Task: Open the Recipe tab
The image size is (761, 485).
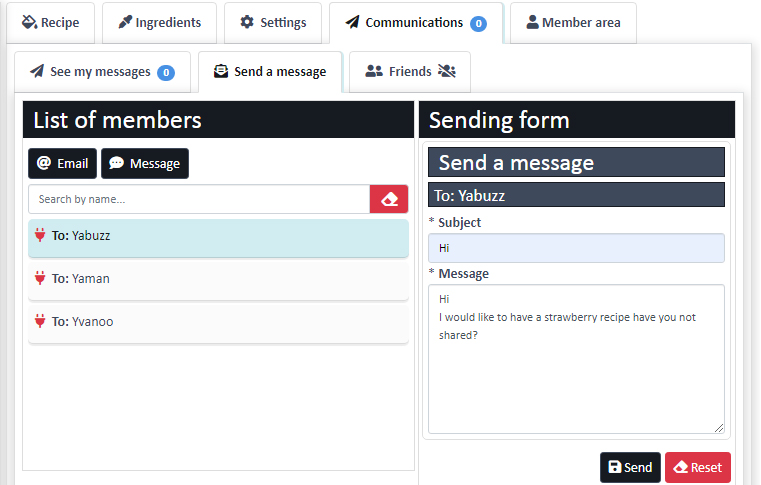Action: point(50,23)
